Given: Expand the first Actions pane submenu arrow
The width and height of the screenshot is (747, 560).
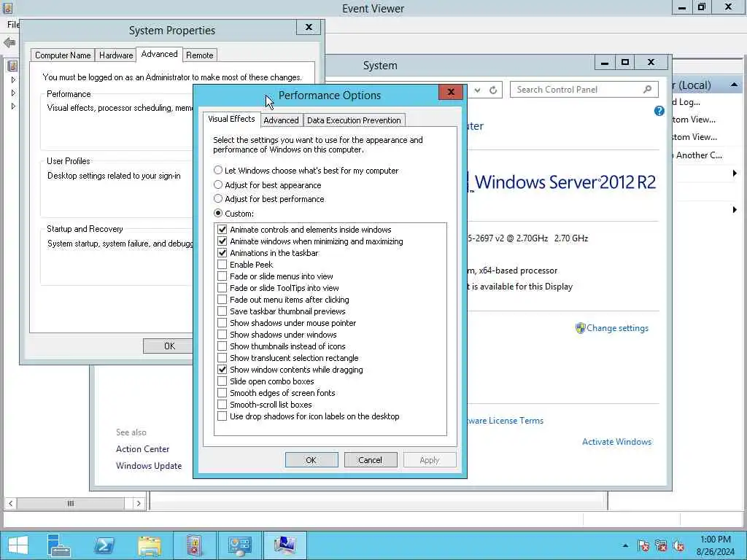Looking at the screenshot, I should pos(735,174).
